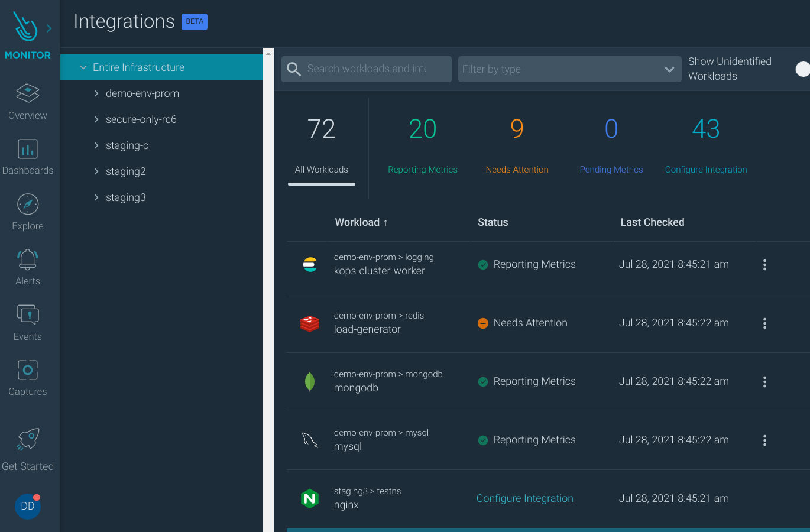Open the options menu for load-generator
This screenshot has width=810, height=532.
(764, 323)
